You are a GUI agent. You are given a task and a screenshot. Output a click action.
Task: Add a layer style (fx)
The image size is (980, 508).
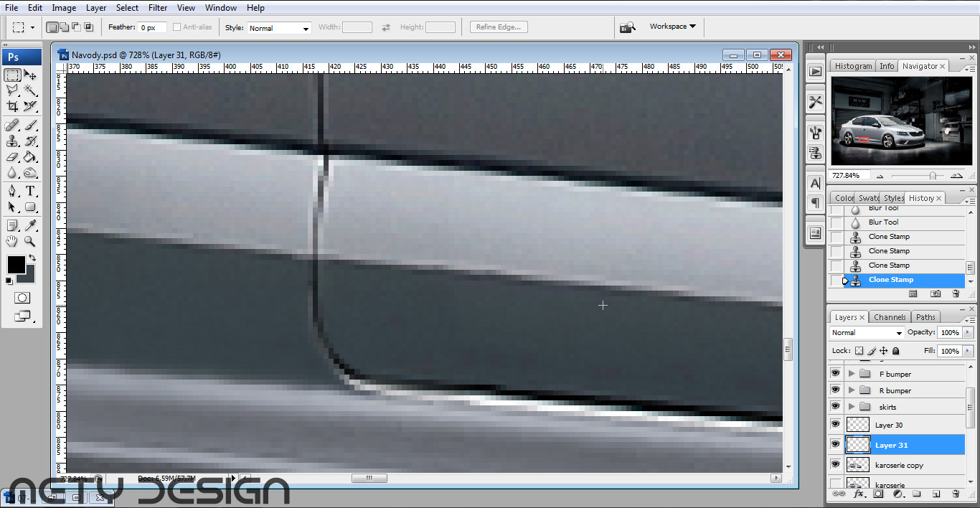pyautogui.click(x=858, y=494)
